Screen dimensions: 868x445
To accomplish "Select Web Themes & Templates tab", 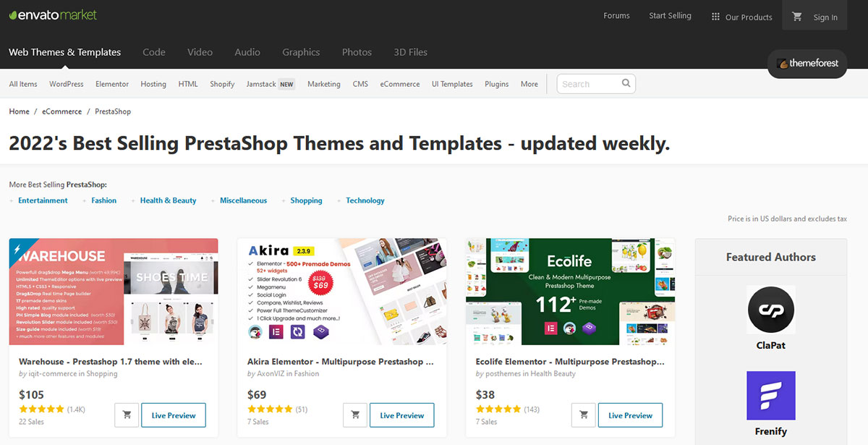I will point(65,52).
